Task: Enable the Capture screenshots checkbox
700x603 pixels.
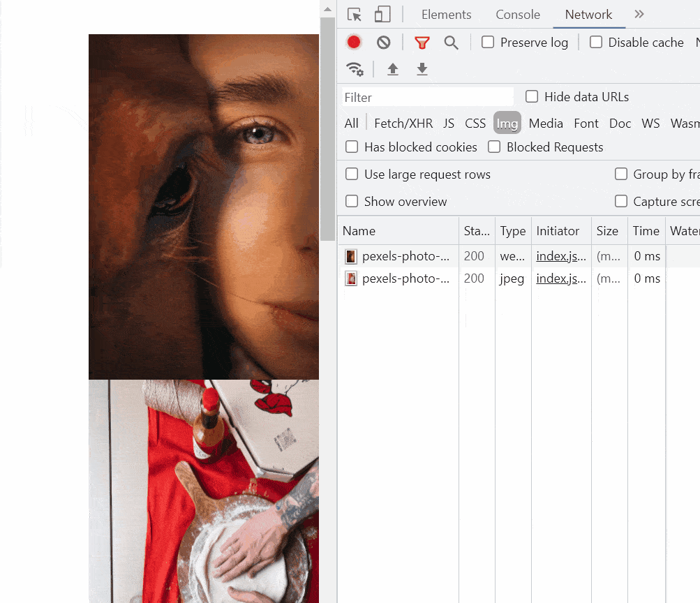Action: click(x=621, y=201)
